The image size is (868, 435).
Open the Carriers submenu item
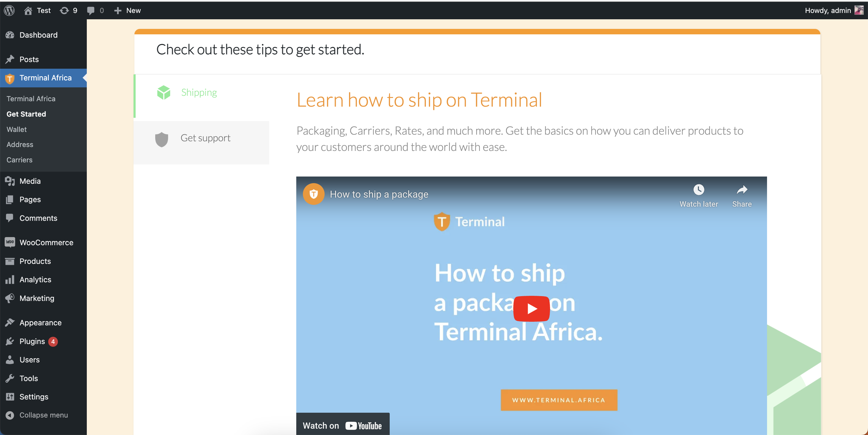pos(20,160)
